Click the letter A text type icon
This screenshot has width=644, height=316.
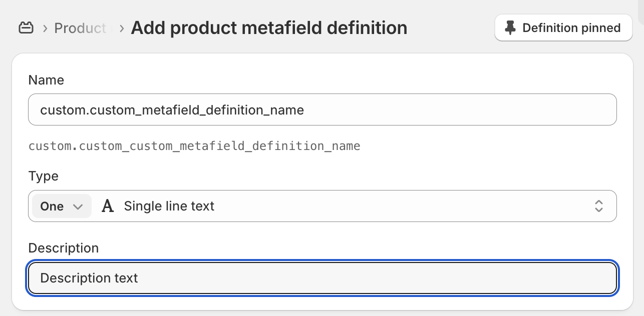108,206
